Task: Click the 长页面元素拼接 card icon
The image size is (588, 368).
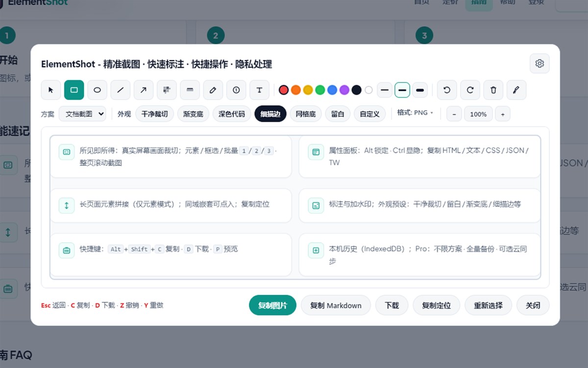Action: coord(67,205)
